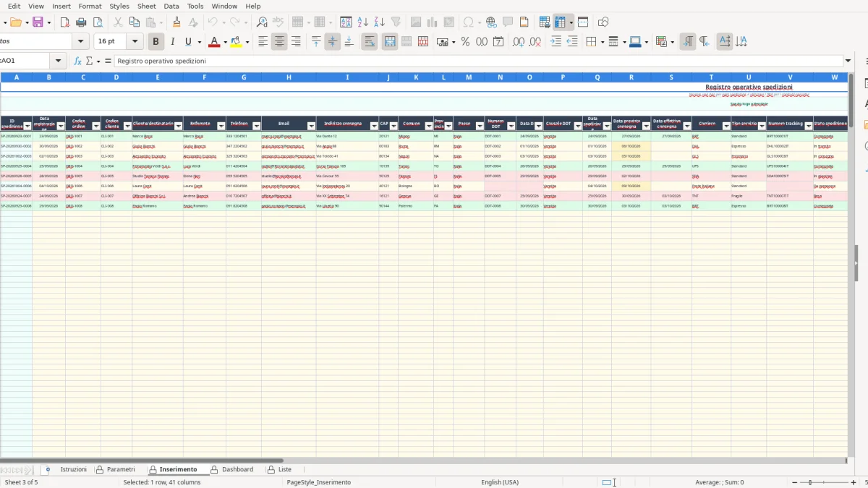This screenshot has height=488, width=868.
Task: Open Function Wizard fx icon
Action: (78, 61)
